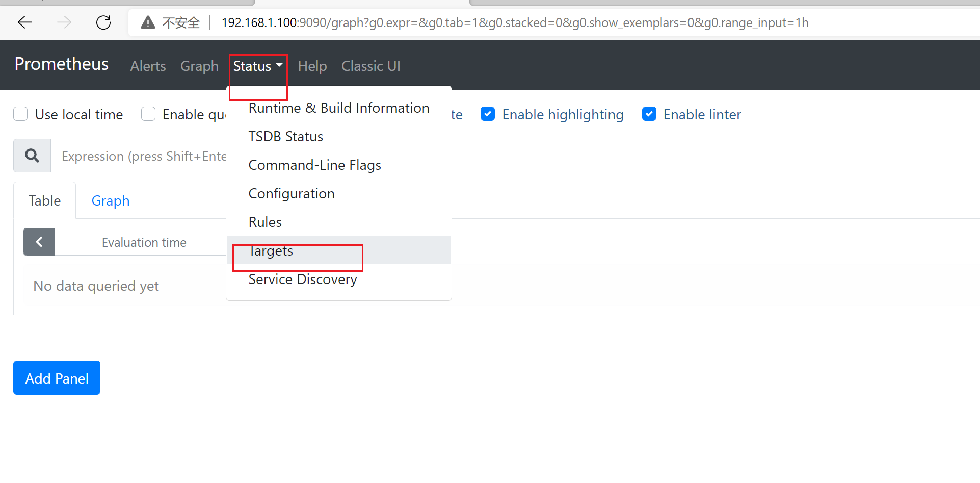
Task: Click the Add Panel button
Action: click(57, 378)
